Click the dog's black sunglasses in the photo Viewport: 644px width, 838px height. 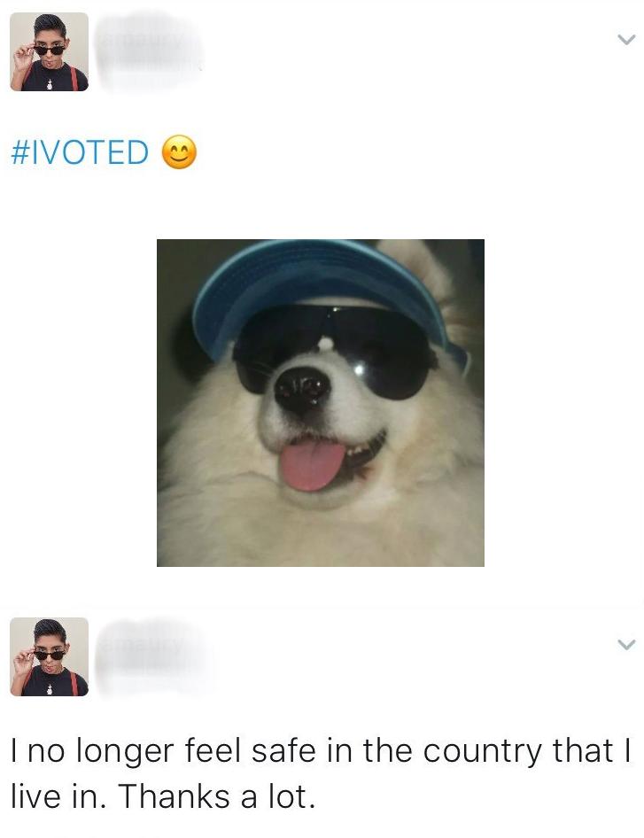(x=334, y=350)
